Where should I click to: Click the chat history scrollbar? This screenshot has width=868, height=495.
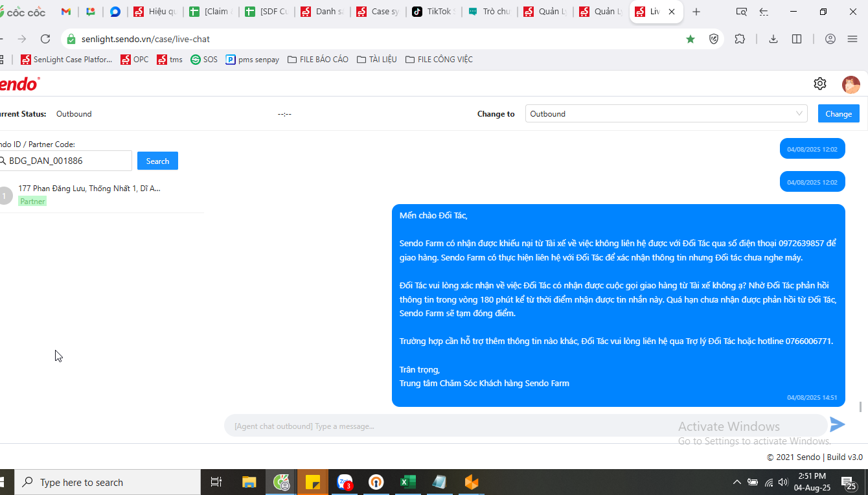860,406
